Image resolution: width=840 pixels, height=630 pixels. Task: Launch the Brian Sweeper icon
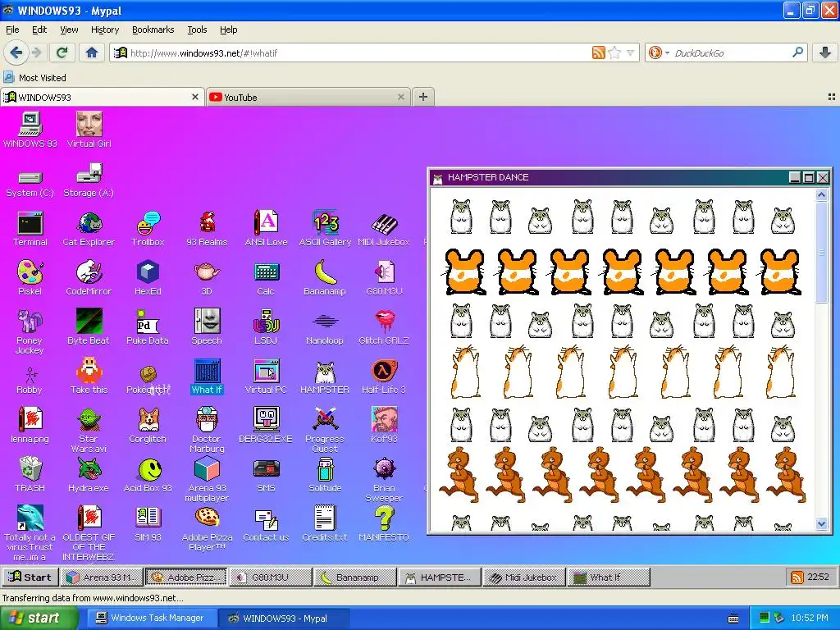click(384, 480)
